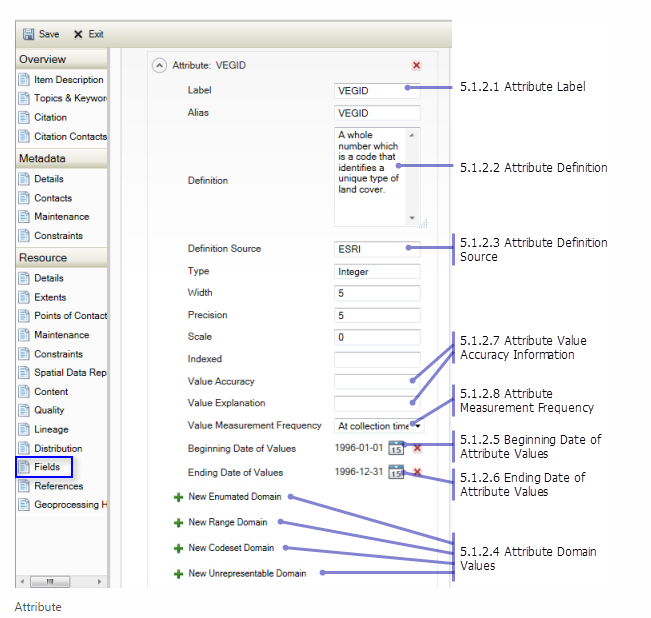This screenshot has width=651, height=618.
Task: Click the Definition Source field
Action: point(377,249)
